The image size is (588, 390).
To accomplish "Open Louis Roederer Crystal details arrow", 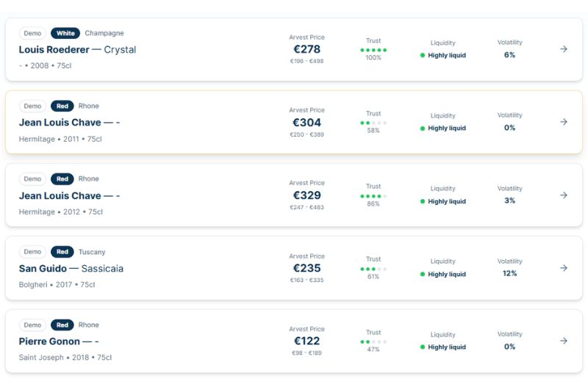I will pyautogui.click(x=563, y=49).
